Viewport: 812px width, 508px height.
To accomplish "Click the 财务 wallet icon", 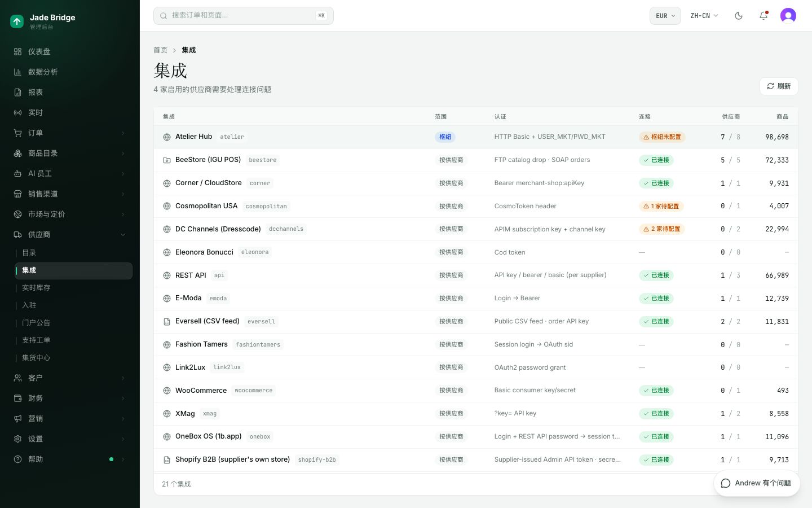I will pyautogui.click(x=18, y=398).
